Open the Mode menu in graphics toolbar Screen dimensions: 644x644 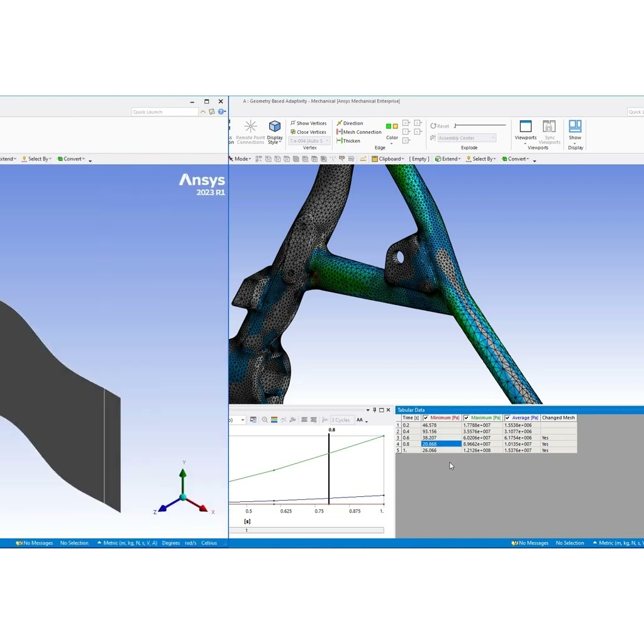point(242,159)
